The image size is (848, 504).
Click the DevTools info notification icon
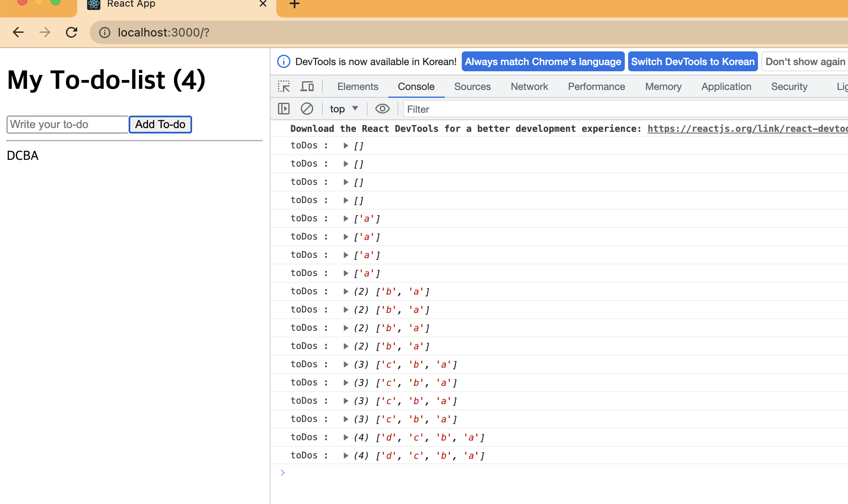point(284,62)
